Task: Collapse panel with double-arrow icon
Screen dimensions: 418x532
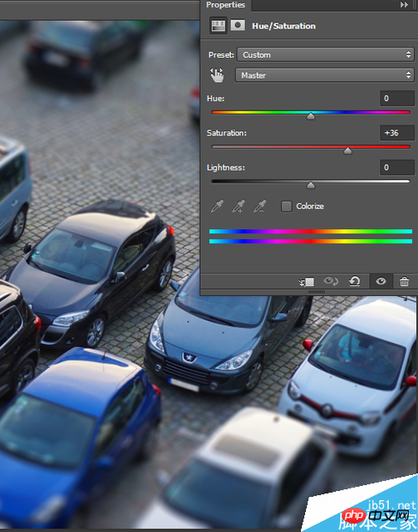Action: (x=404, y=5)
